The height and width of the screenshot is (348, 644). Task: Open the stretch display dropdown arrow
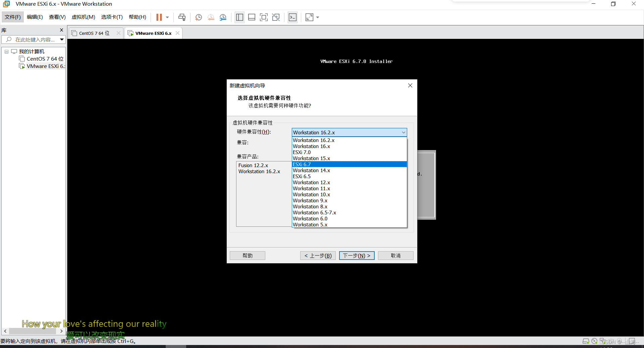tap(318, 17)
